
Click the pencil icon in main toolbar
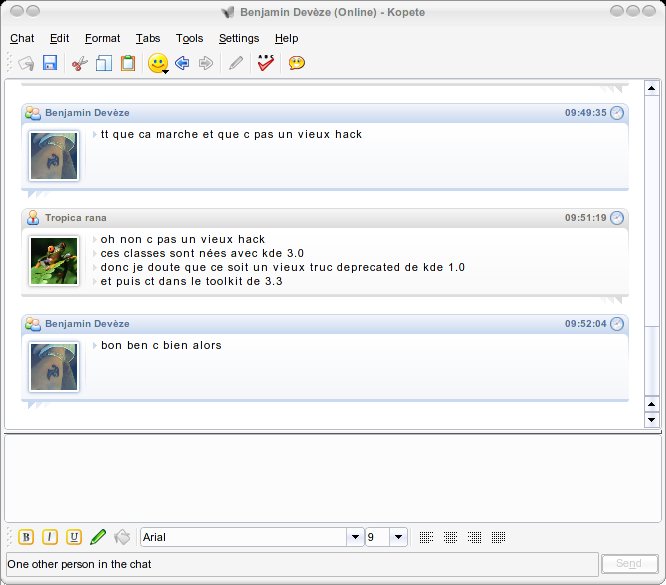[x=236, y=63]
